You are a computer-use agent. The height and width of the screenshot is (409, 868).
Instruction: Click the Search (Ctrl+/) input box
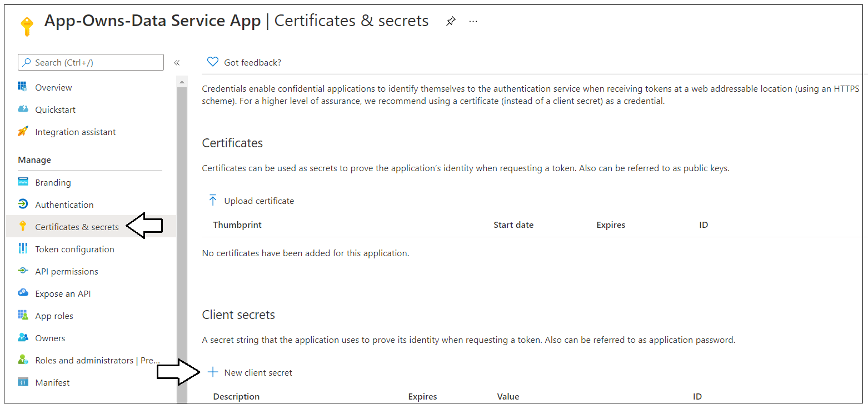tap(91, 62)
